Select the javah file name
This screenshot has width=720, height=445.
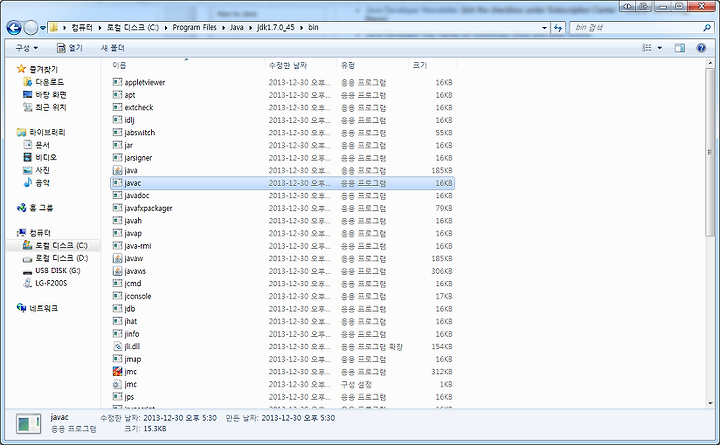point(133,220)
